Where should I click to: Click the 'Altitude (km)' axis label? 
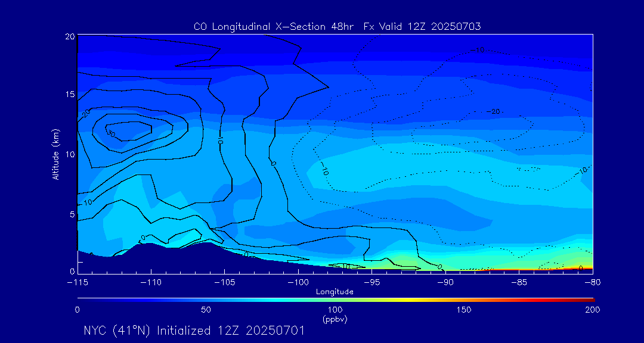55,154
